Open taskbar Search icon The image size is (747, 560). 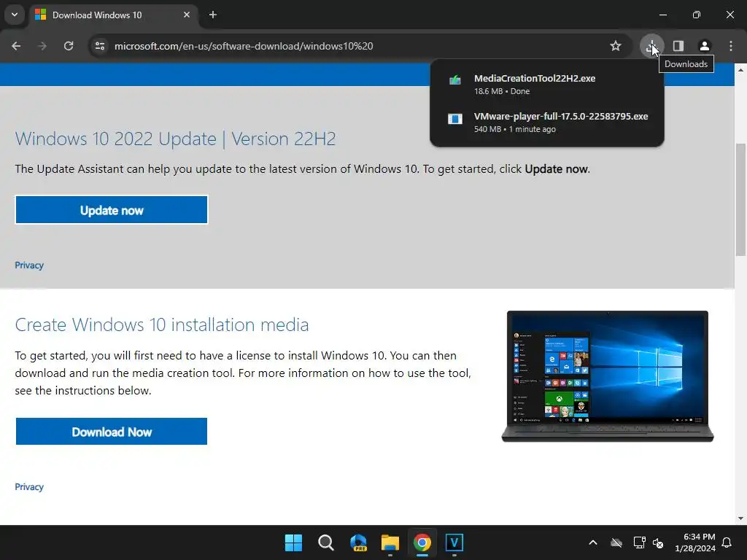[326, 542]
